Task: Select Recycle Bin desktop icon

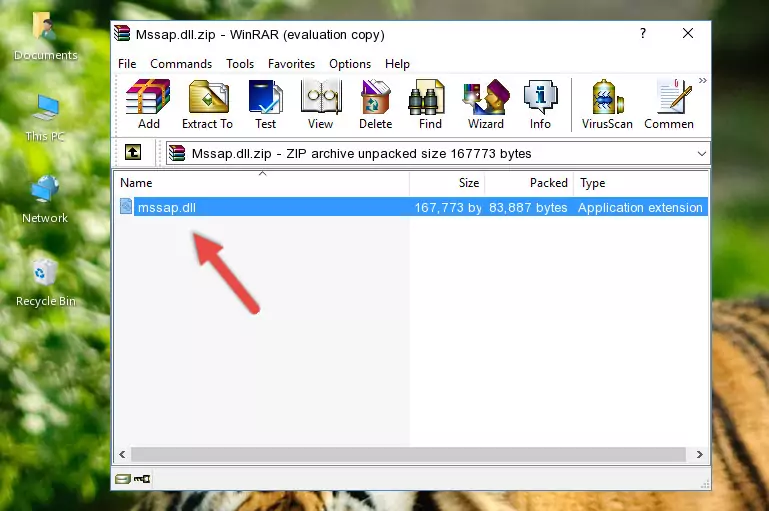Action: tap(46, 283)
